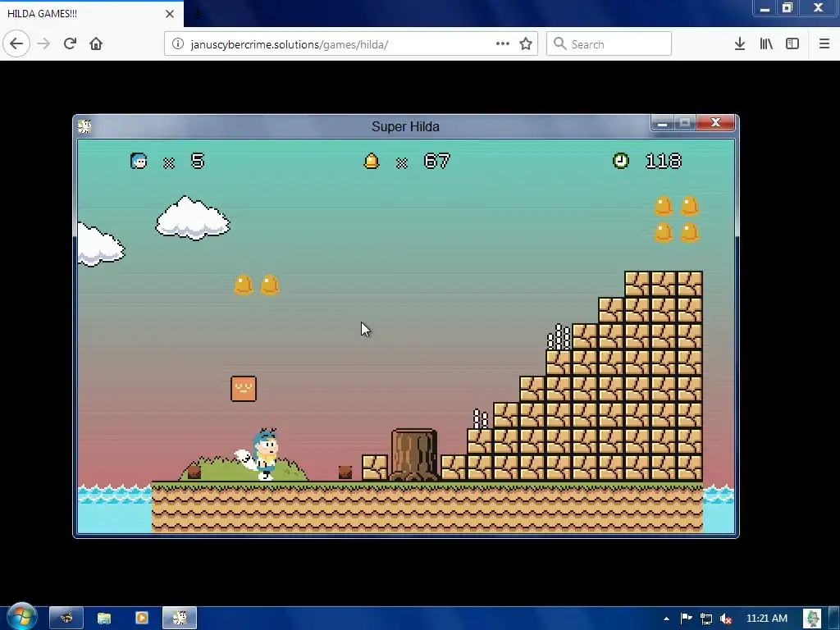Open the Windows Start menu orb
This screenshot has width=840, height=630.
point(22,617)
